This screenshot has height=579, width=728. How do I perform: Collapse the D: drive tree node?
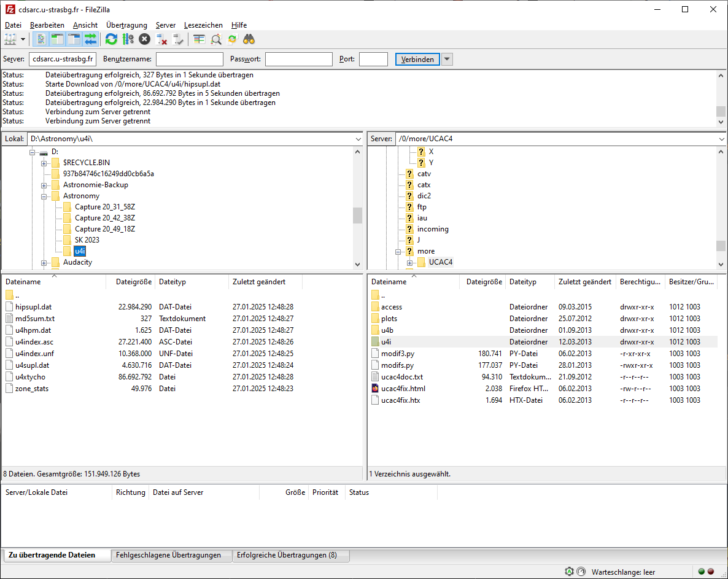[32, 152]
